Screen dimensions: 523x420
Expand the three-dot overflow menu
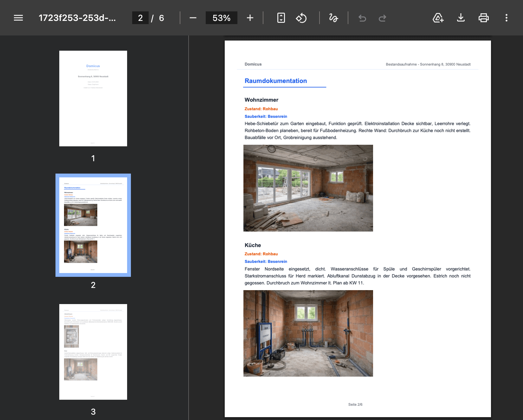click(506, 18)
